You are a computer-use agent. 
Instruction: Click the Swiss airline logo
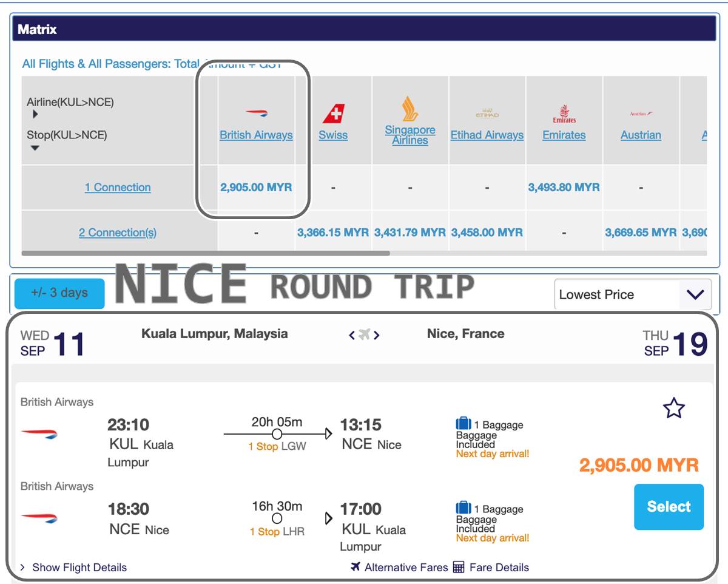coord(333,114)
